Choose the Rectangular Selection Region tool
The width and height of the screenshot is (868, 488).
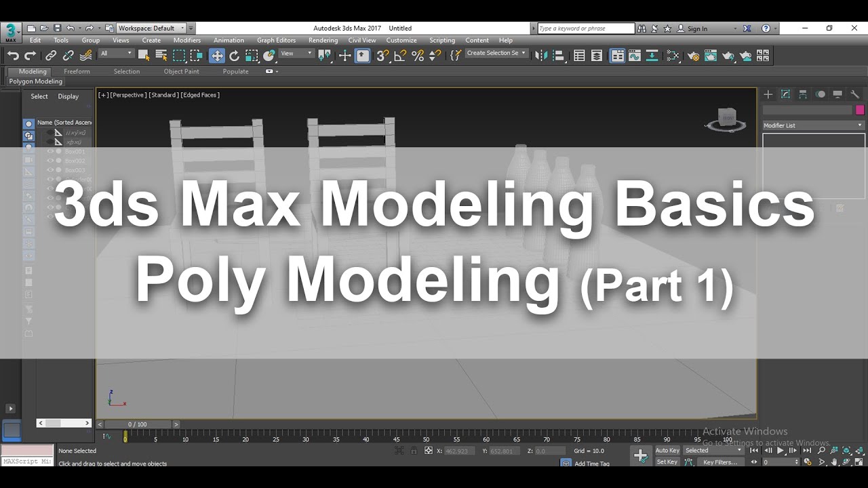(x=179, y=56)
